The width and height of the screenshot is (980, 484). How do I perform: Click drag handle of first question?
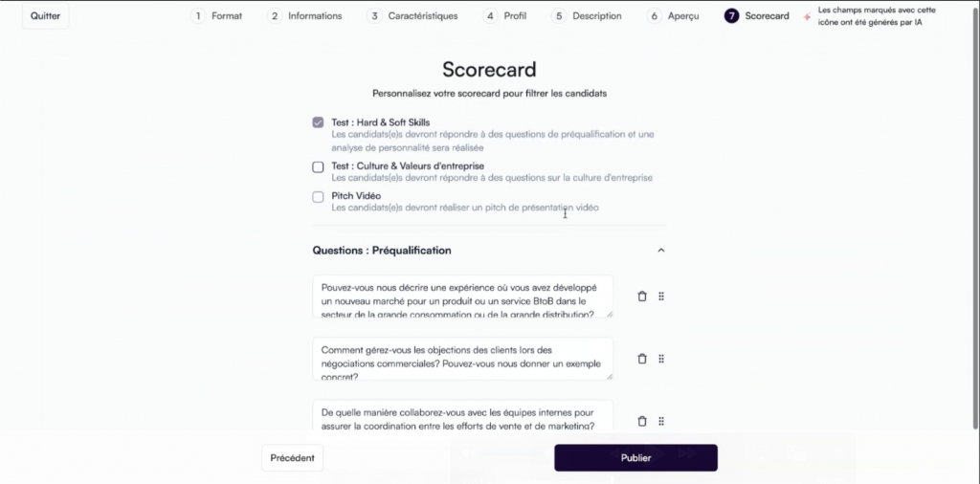click(x=661, y=297)
